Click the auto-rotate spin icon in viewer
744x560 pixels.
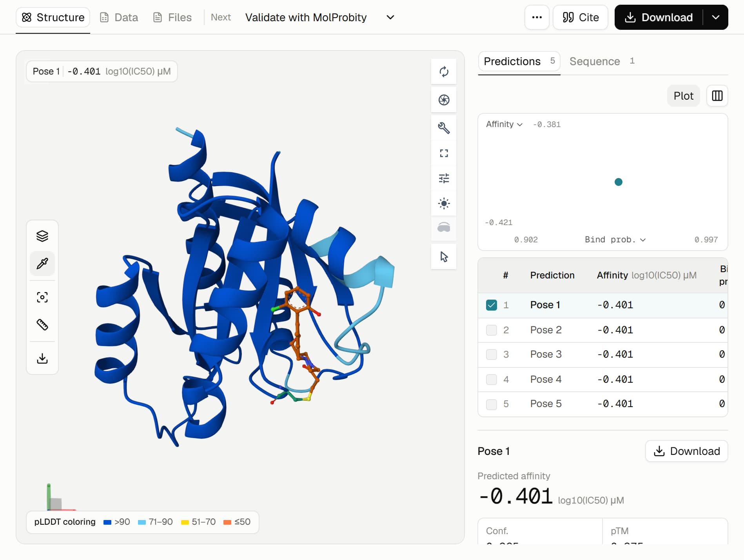[444, 71]
